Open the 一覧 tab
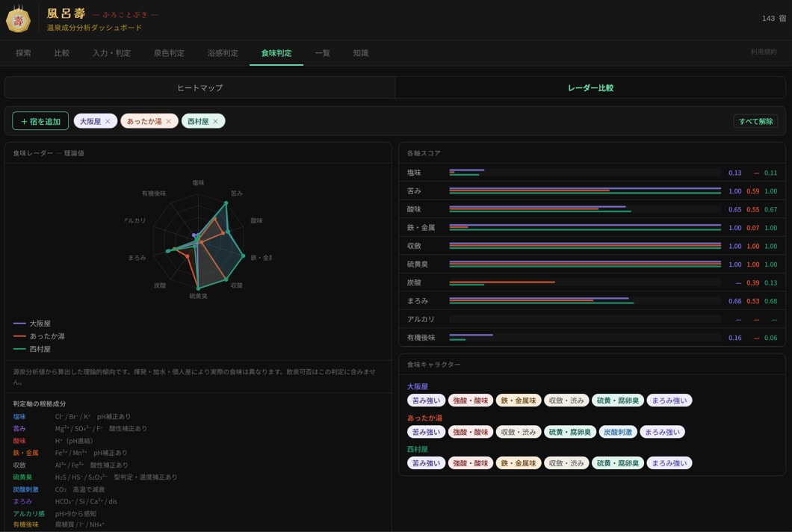 pyautogui.click(x=322, y=53)
